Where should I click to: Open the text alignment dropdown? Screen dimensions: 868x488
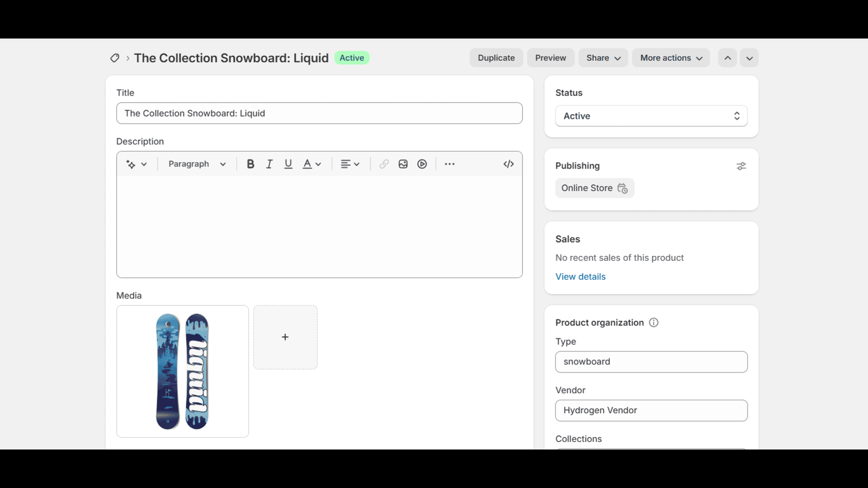350,163
